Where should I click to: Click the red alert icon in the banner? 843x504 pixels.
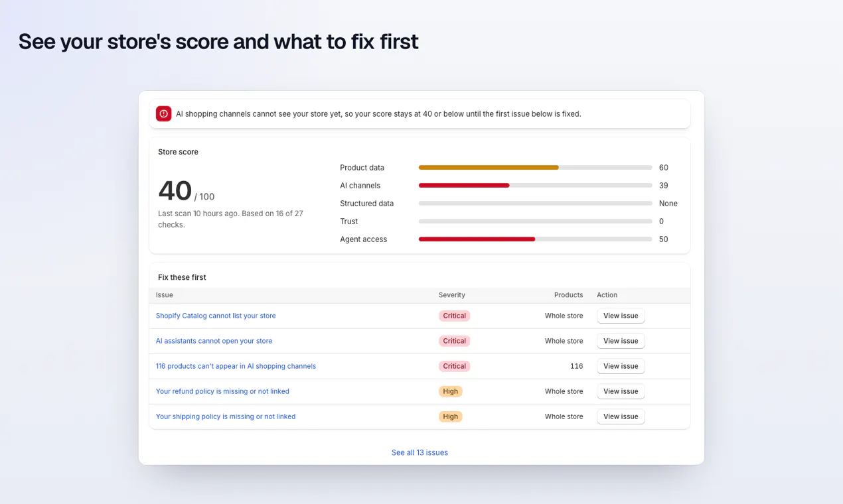(163, 113)
